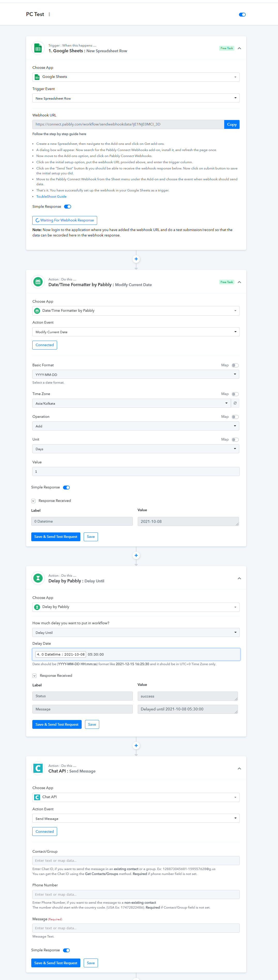Click Connected button in Chat API step
The image size is (278, 980).
(x=45, y=832)
